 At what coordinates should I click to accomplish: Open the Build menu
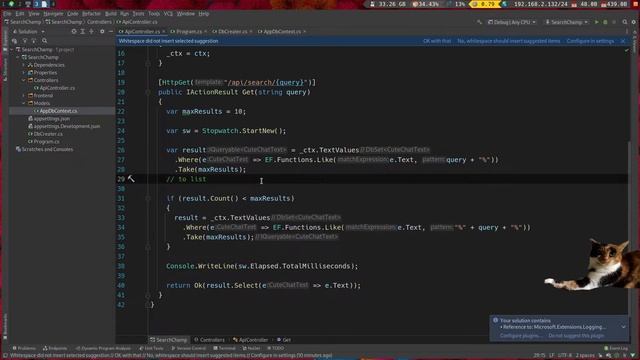[x=110, y=13]
